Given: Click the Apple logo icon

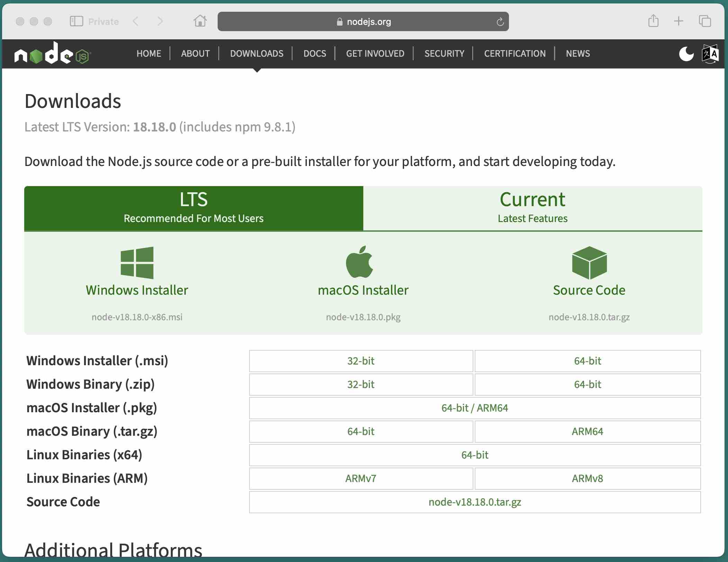Looking at the screenshot, I should point(360,262).
